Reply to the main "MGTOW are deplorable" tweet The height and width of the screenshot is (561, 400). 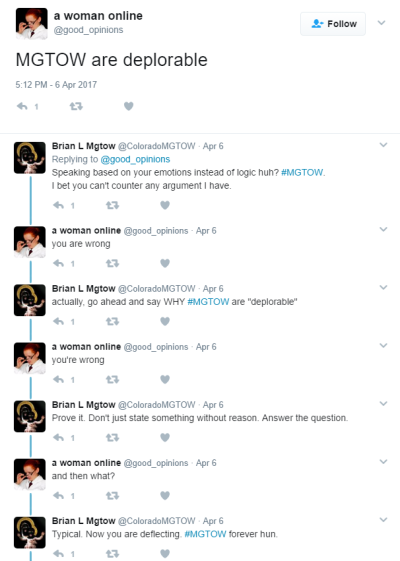click(x=23, y=106)
